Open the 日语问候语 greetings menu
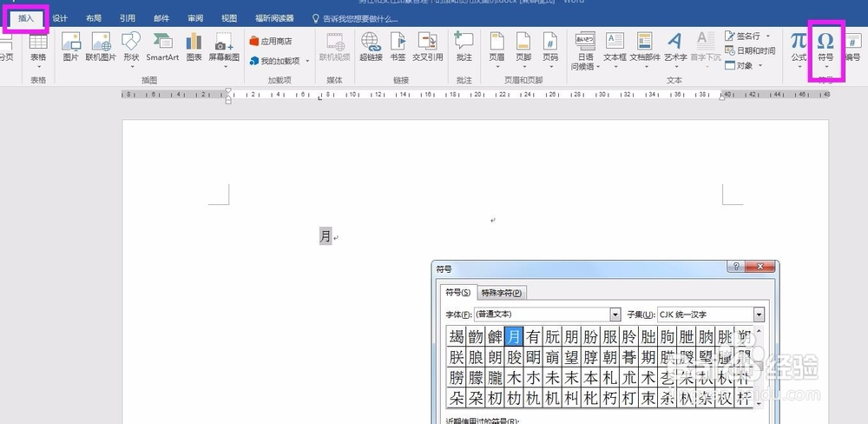The width and height of the screenshot is (868, 424). pyautogui.click(x=585, y=51)
